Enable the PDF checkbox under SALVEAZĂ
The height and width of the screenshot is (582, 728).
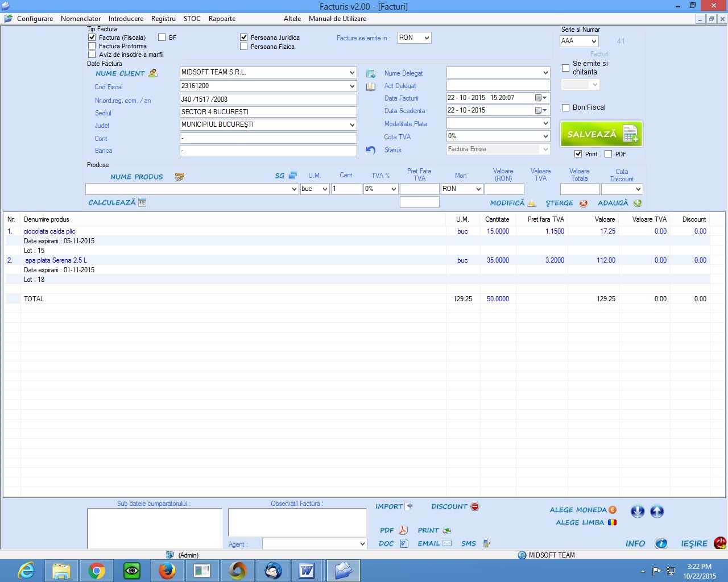[608, 154]
